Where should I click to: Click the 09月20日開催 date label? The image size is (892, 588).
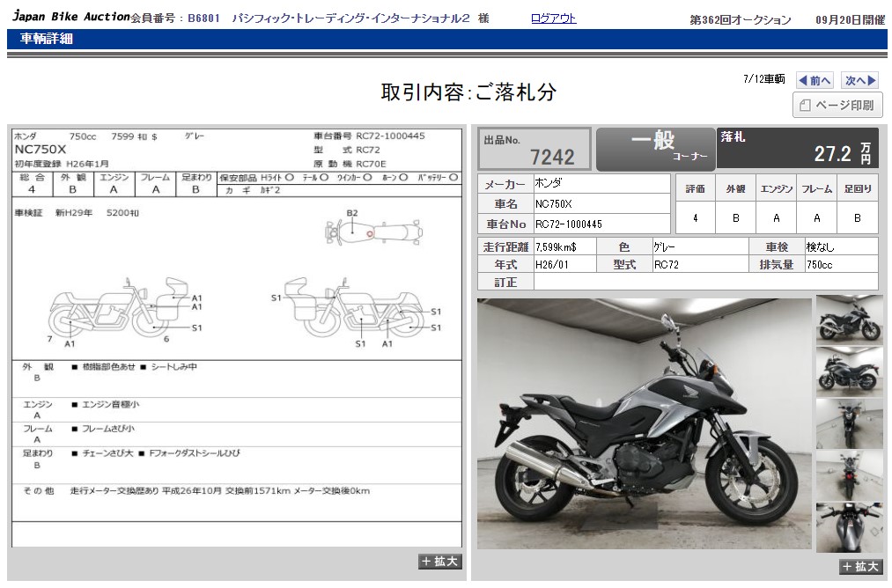tap(851, 20)
